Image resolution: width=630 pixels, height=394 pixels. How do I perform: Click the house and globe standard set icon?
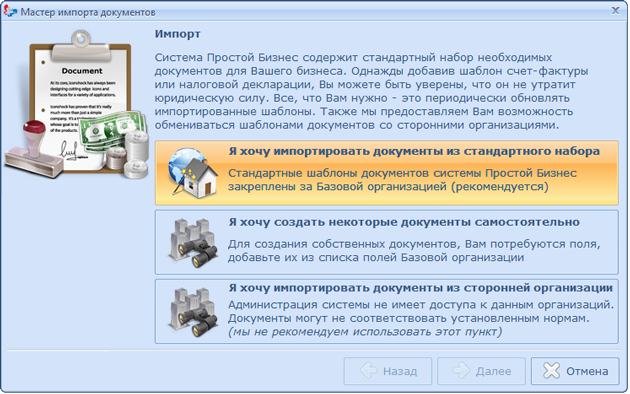tap(193, 173)
